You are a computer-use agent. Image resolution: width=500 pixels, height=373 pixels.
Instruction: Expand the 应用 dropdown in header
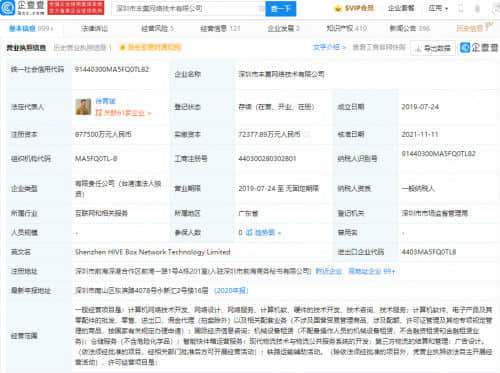438,8
